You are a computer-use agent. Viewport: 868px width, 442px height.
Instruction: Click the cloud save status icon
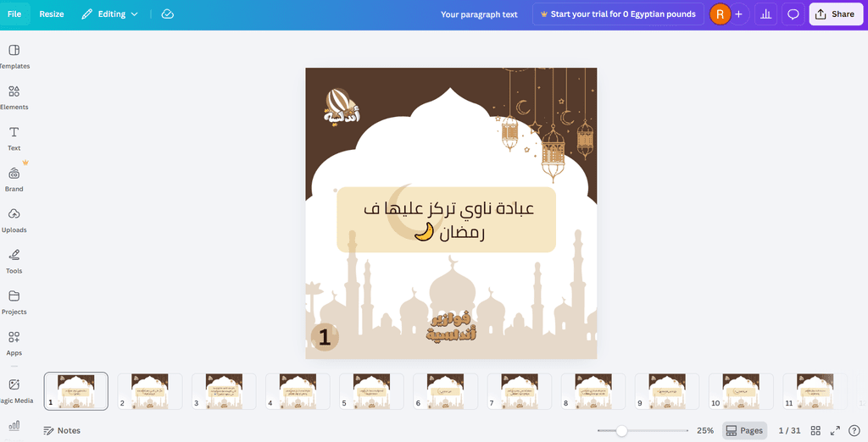coord(168,14)
